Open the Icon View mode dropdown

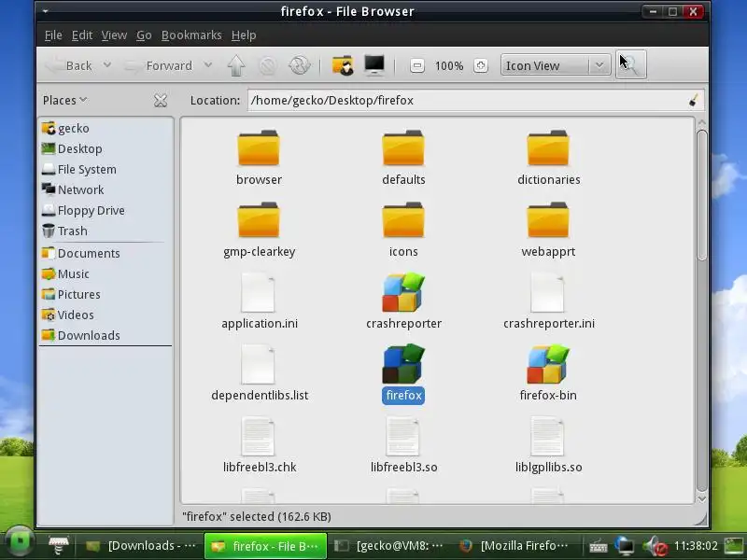556,65
